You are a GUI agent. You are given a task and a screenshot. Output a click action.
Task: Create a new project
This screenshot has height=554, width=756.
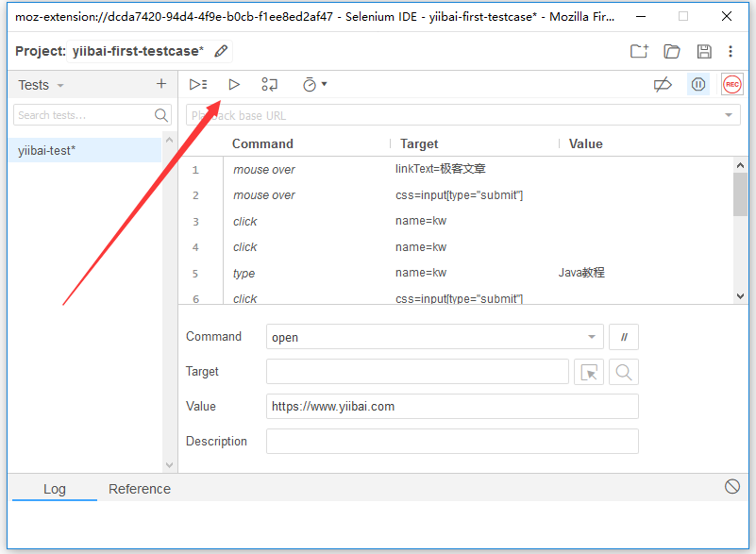click(x=640, y=52)
